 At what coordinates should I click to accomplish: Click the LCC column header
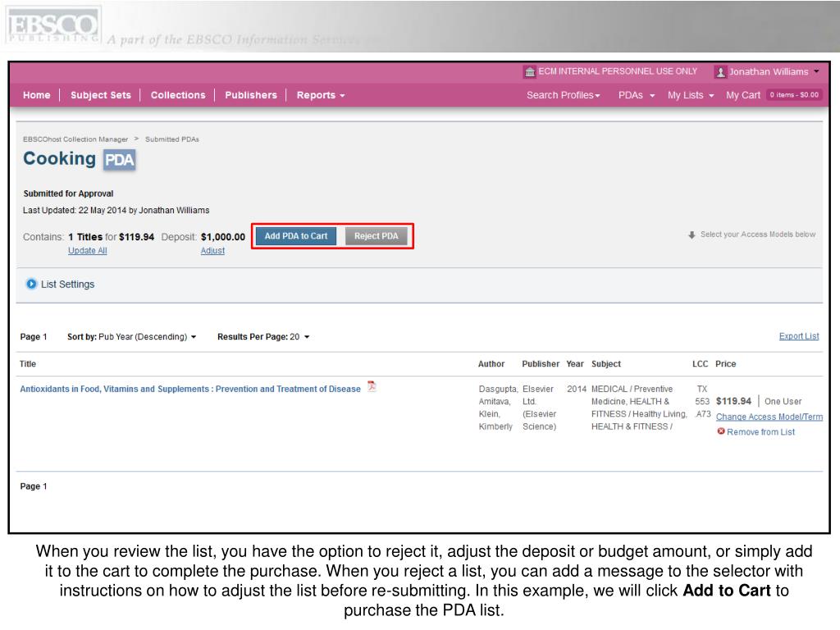coord(700,363)
